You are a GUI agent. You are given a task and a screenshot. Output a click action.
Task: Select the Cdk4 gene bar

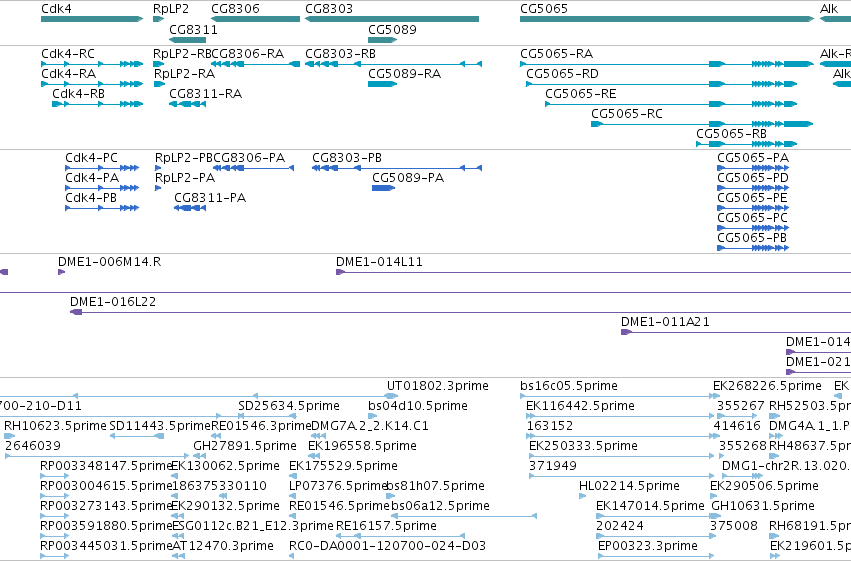click(x=92, y=19)
